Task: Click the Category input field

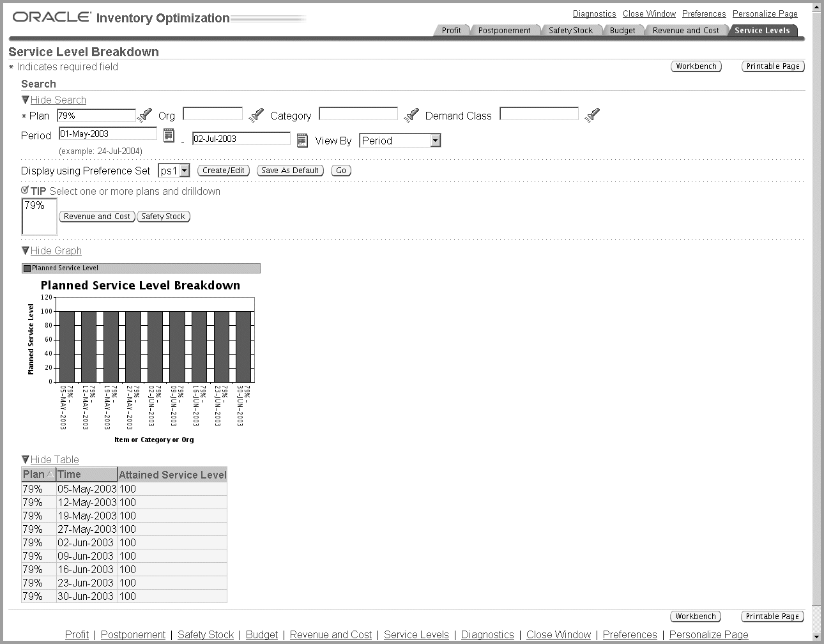Action: (x=358, y=114)
